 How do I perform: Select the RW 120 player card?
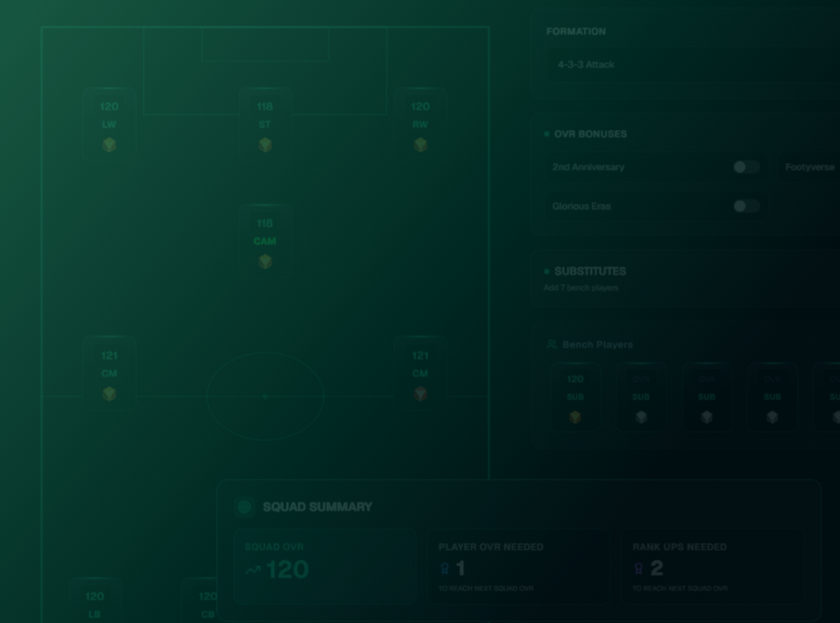420,125
